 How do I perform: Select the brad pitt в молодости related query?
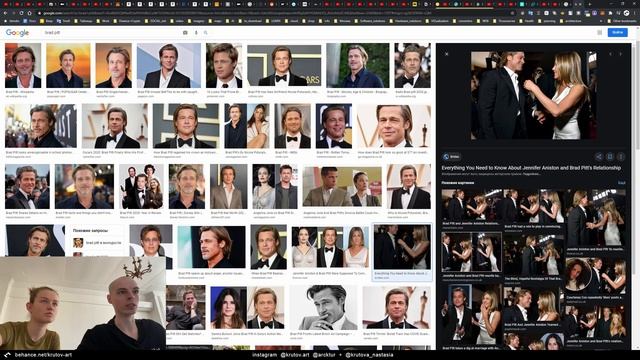point(98,242)
